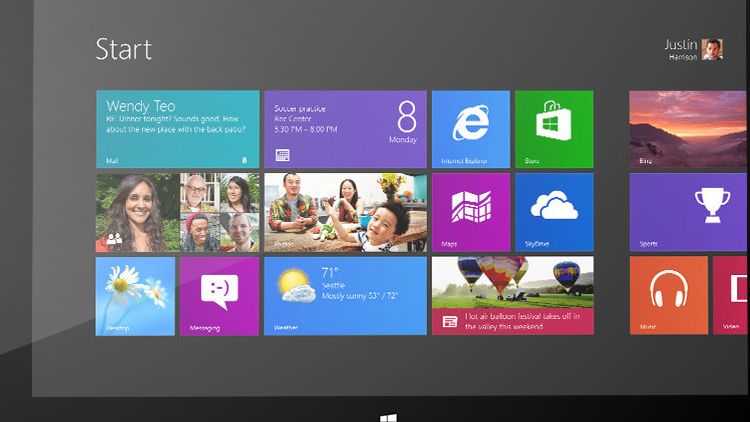Click the Start heading text
This screenshot has width=750, height=422.
click(x=123, y=49)
